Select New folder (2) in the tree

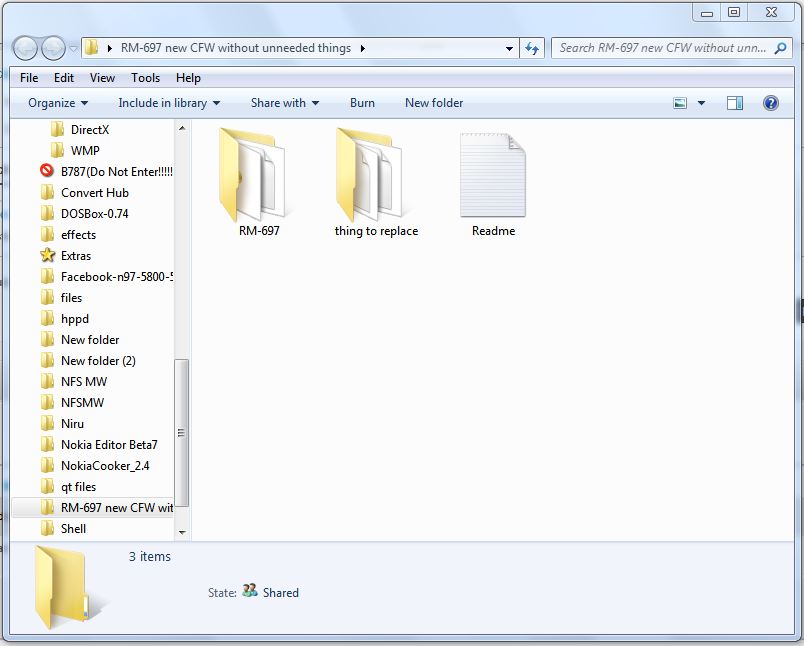pyautogui.click(x=98, y=360)
